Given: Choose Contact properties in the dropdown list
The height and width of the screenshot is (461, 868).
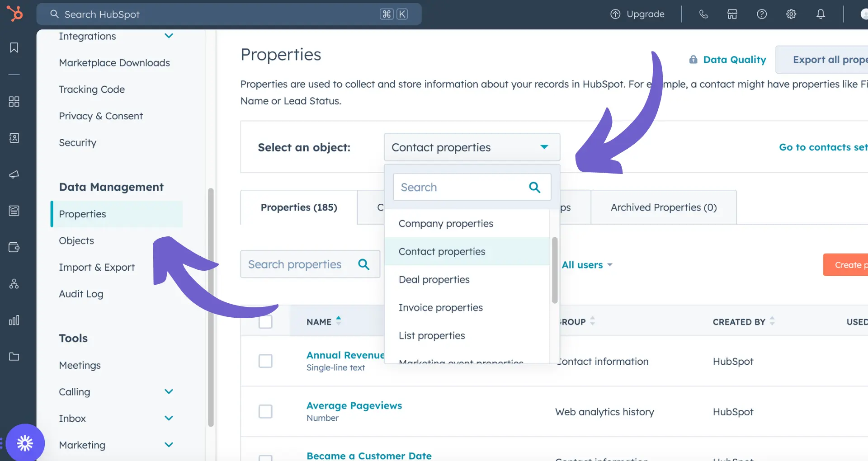Looking at the screenshot, I should [467, 251].
